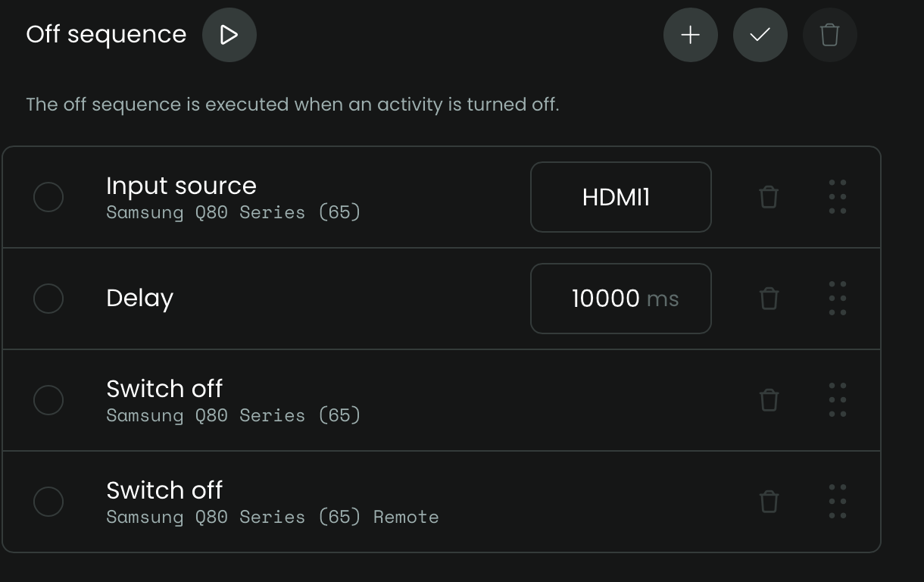Image resolution: width=924 pixels, height=582 pixels.
Task: Open the HDMI1 input source dropdown
Action: (x=620, y=197)
